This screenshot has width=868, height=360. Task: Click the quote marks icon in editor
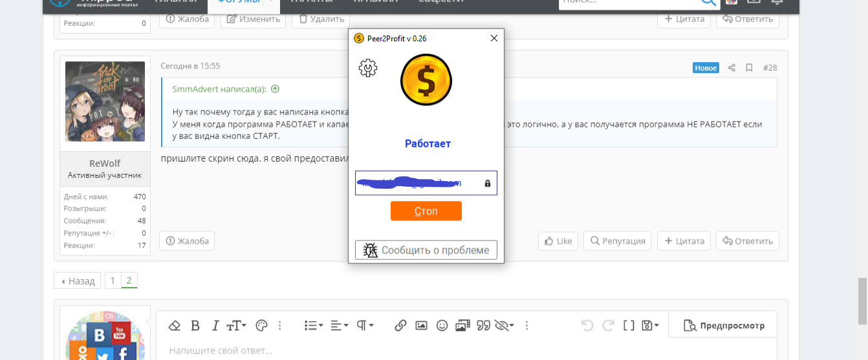click(x=483, y=325)
